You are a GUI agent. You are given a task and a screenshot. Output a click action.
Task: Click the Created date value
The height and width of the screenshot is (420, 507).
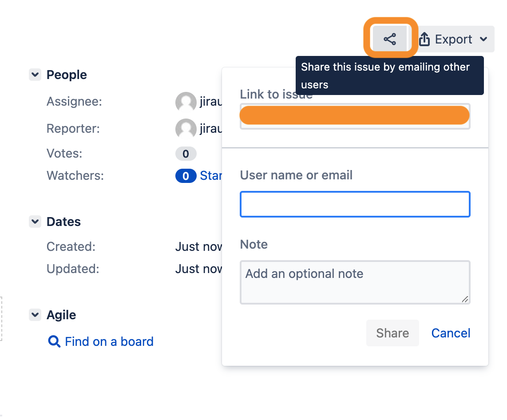pyautogui.click(x=198, y=246)
